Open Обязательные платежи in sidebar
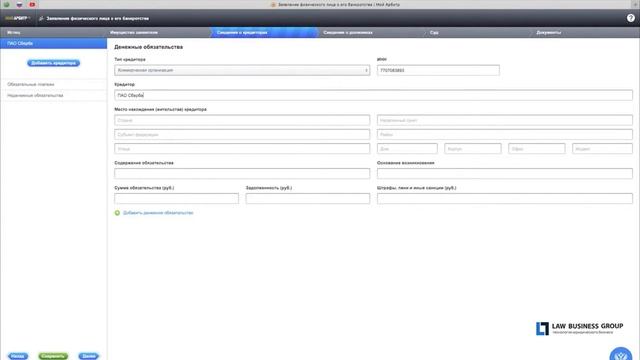Screen dimensions: 640x360 coord(53,84)
